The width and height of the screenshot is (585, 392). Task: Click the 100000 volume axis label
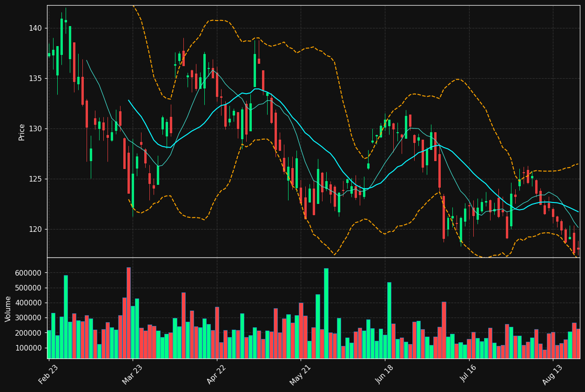click(x=28, y=348)
